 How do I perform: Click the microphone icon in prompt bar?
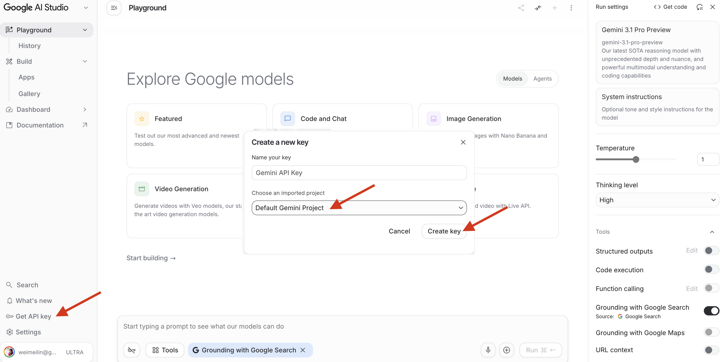[x=488, y=350]
